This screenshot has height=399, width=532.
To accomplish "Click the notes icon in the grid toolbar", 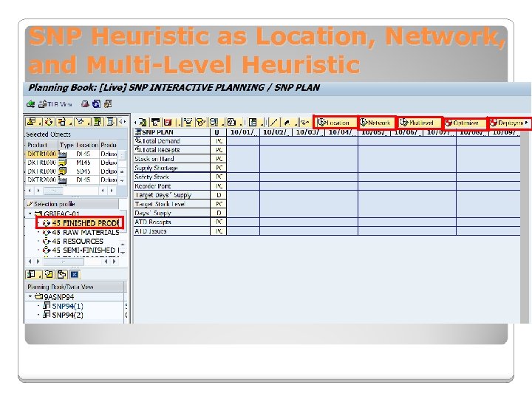I will click(233, 123).
